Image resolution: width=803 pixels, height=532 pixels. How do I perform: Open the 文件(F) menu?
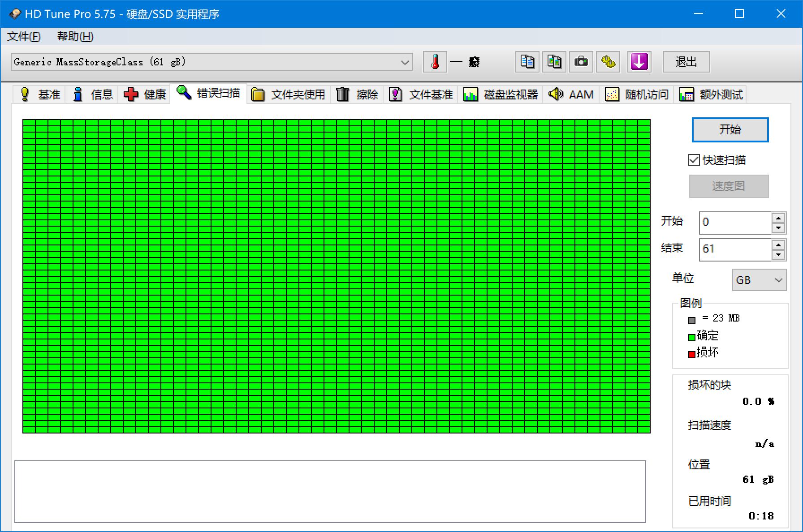24,37
